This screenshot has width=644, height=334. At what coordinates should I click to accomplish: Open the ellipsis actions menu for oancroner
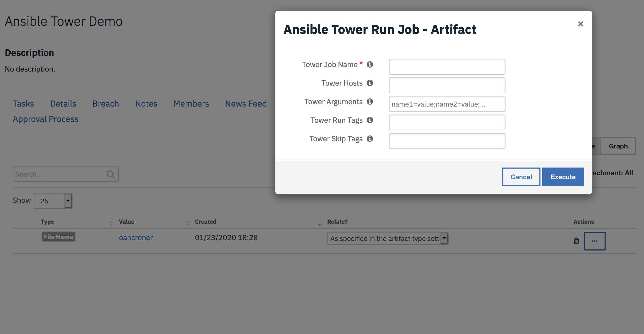click(594, 241)
